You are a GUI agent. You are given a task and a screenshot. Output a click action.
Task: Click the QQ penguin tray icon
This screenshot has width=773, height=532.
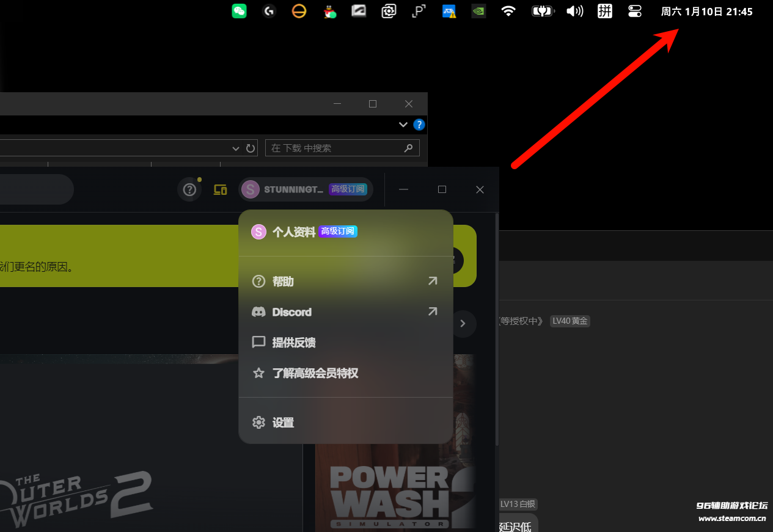click(329, 11)
